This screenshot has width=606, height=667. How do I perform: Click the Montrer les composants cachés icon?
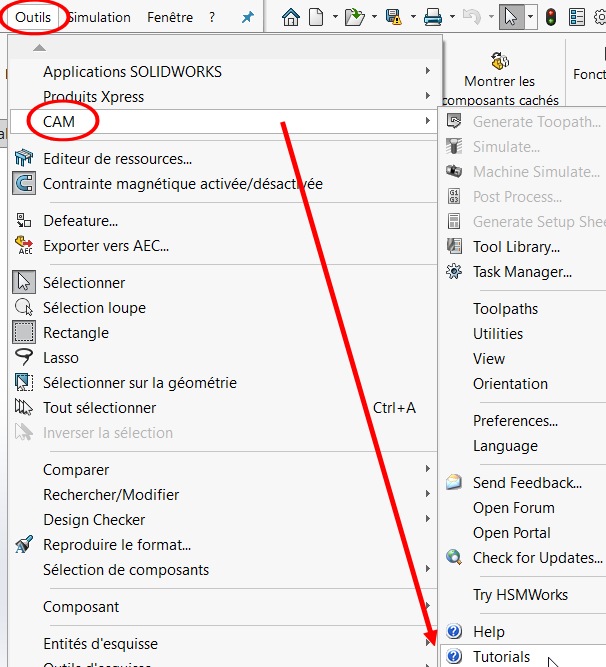500,60
